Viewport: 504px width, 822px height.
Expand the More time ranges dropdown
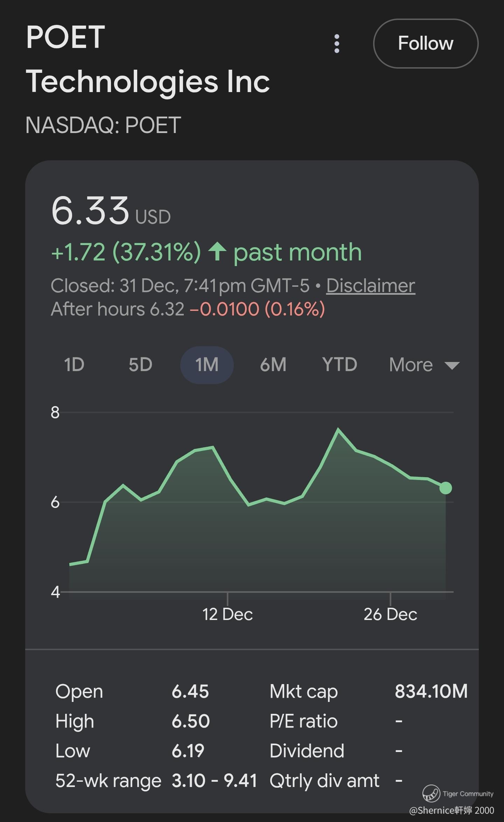pos(411,365)
